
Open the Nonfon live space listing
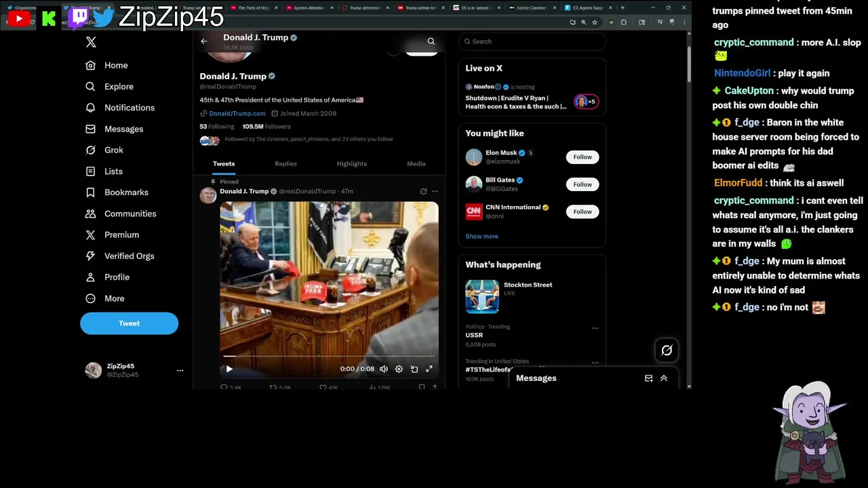(x=532, y=97)
